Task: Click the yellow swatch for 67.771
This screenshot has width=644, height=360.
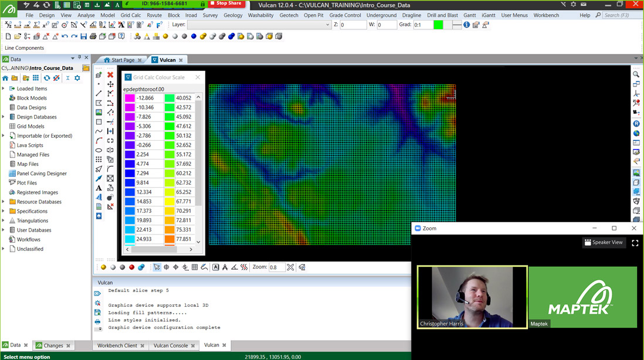Action: (x=170, y=202)
